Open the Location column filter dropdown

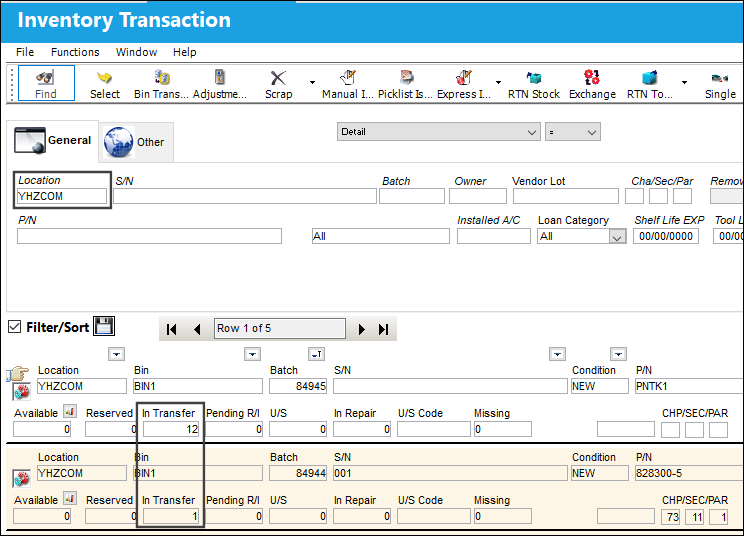(117, 354)
